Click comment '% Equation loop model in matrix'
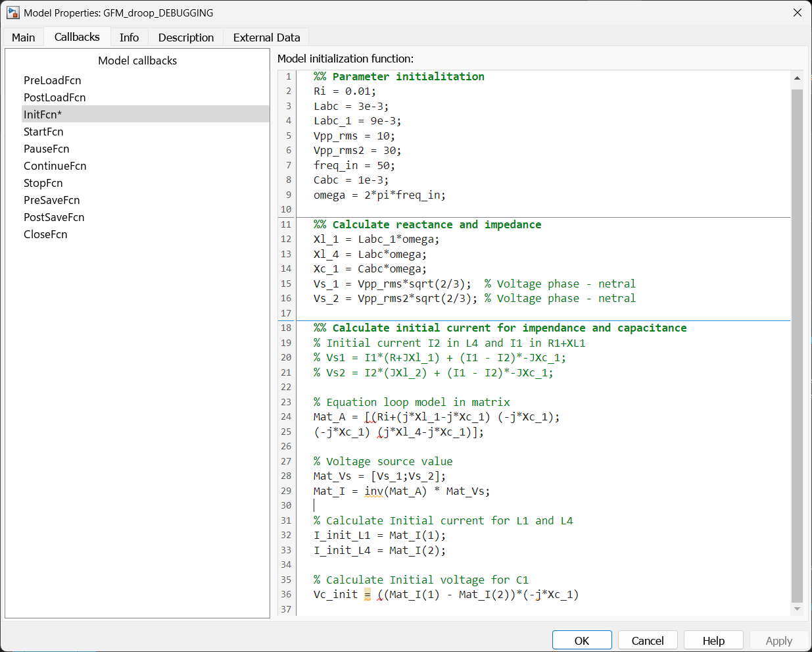The width and height of the screenshot is (812, 652). tap(412, 402)
